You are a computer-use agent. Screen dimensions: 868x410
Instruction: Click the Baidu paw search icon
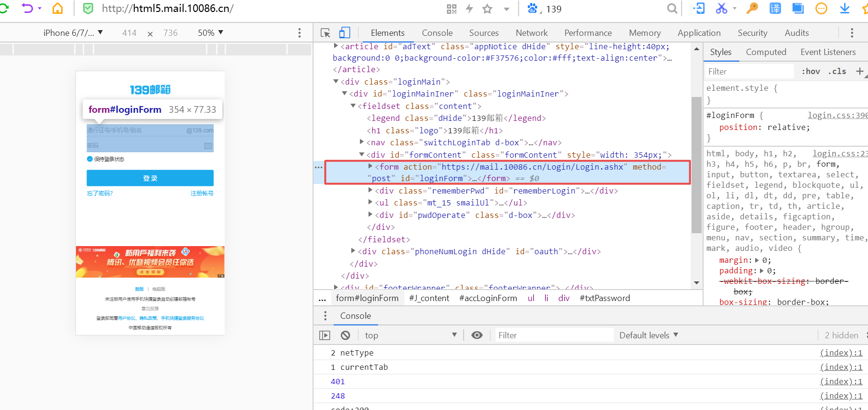(532, 9)
